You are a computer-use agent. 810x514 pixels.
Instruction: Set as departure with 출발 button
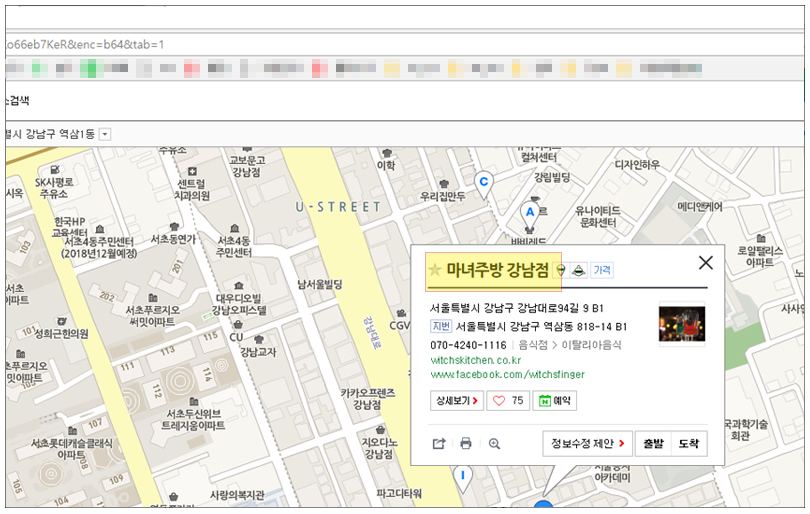pos(653,443)
